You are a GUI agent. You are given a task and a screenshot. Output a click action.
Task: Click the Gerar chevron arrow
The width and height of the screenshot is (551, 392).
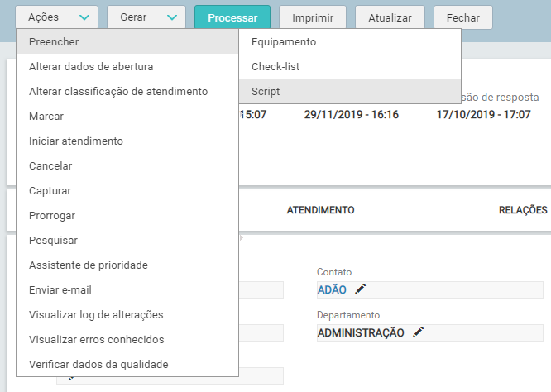172,17
